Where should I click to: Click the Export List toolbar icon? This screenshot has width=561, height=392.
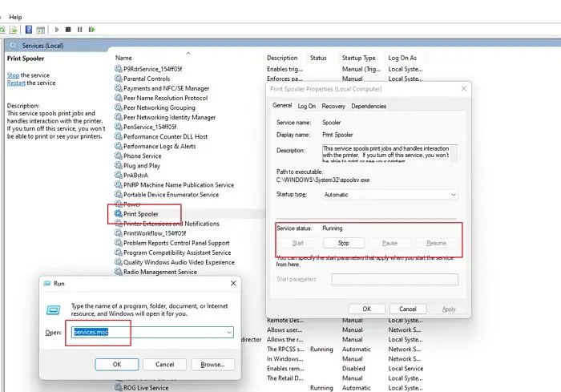[x=14, y=30]
